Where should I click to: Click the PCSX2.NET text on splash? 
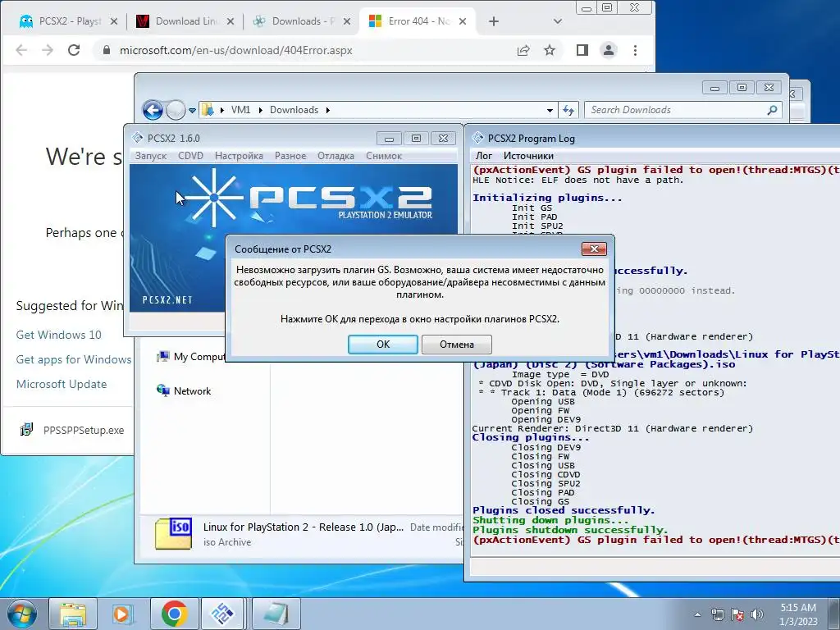click(x=167, y=300)
